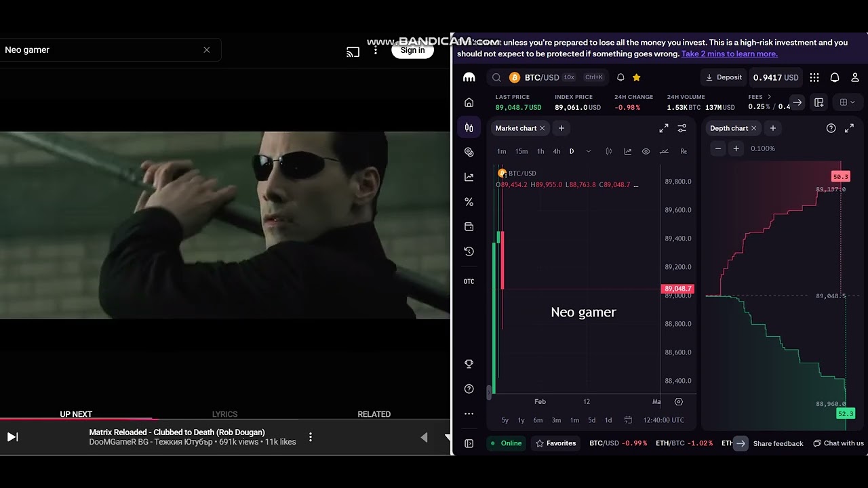Expand the Market chart to fullscreen
The width and height of the screenshot is (868, 488).
point(664,128)
